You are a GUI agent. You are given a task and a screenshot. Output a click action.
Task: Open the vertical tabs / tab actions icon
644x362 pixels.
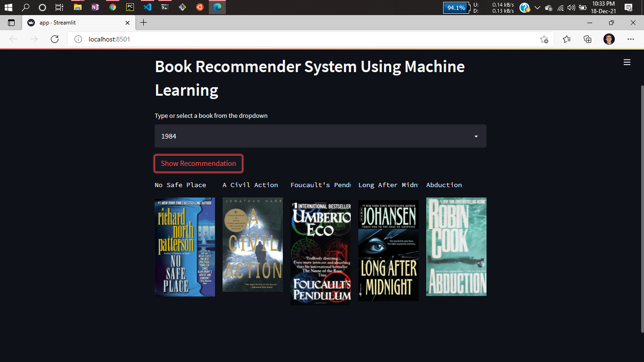(11, 23)
